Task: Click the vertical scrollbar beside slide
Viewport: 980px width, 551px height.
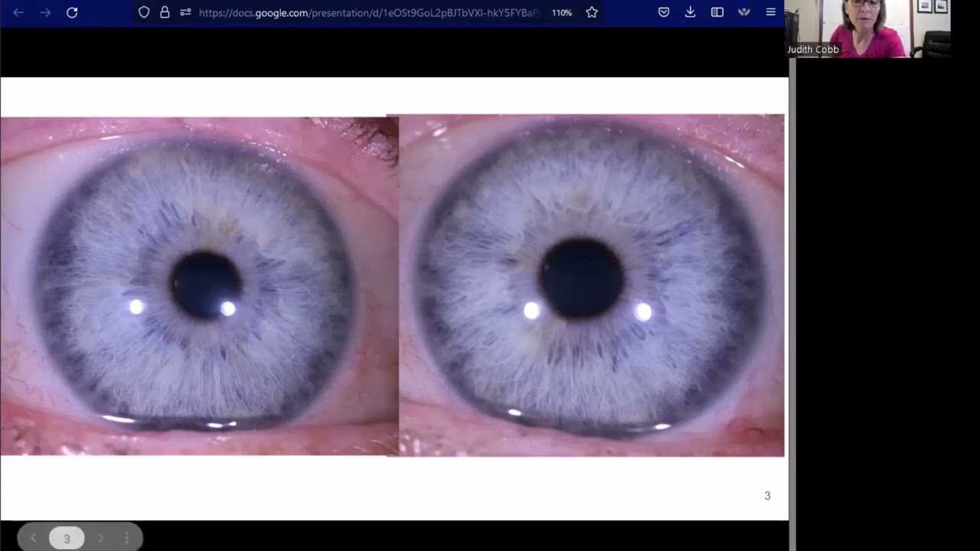Action: pos(792,305)
